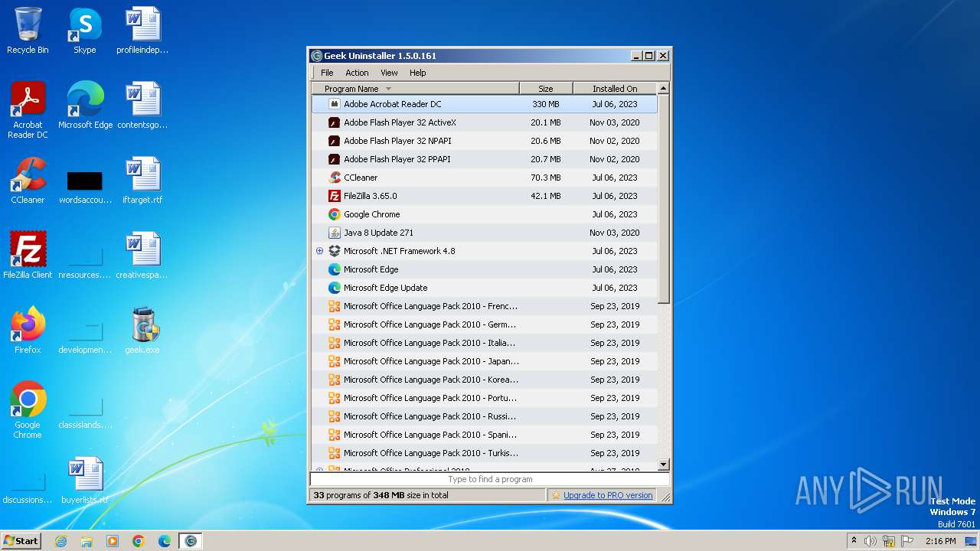Viewport: 980px width, 551px height.
Task: Select the Google Chrome desktop shortcut
Action: pyautogui.click(x=28, y=410)
